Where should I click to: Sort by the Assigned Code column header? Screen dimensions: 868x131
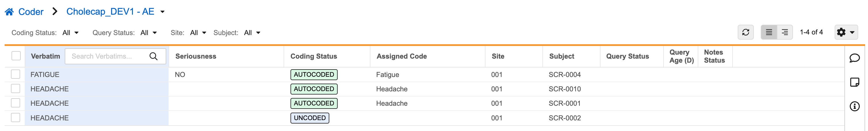(x=401, y=56)
